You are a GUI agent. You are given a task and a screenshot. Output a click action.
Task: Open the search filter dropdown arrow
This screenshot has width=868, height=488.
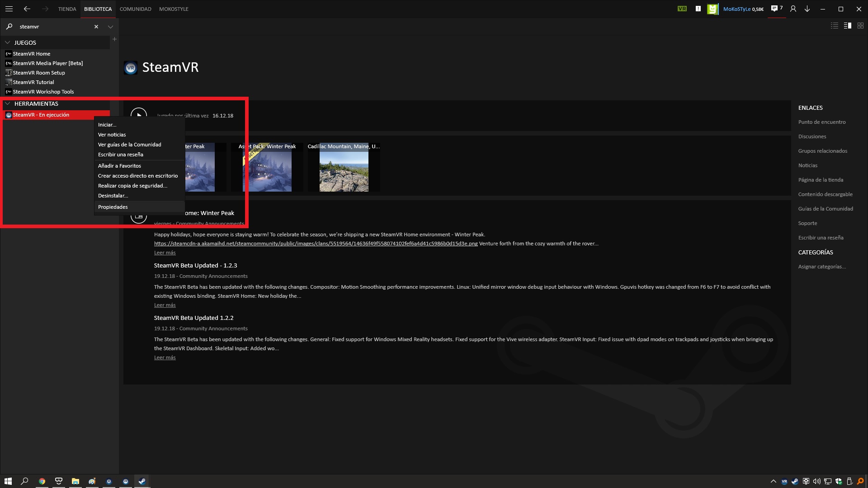(x=110, y=27)
